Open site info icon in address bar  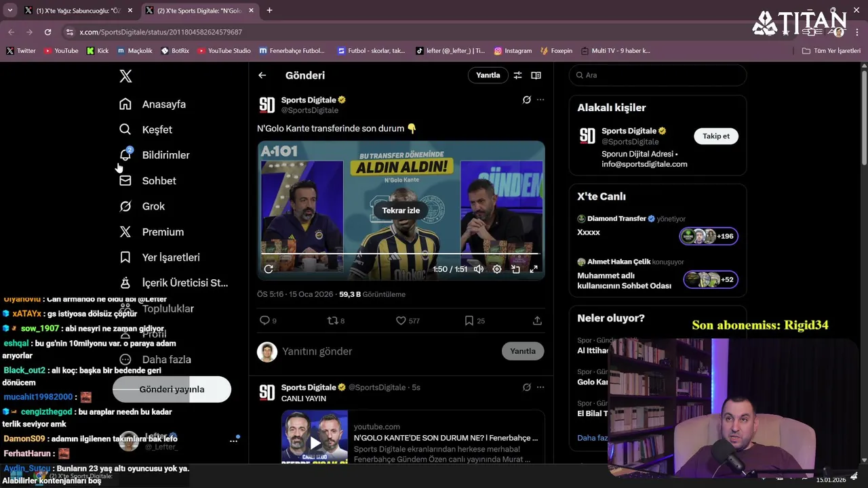click(x=69, y=32)
